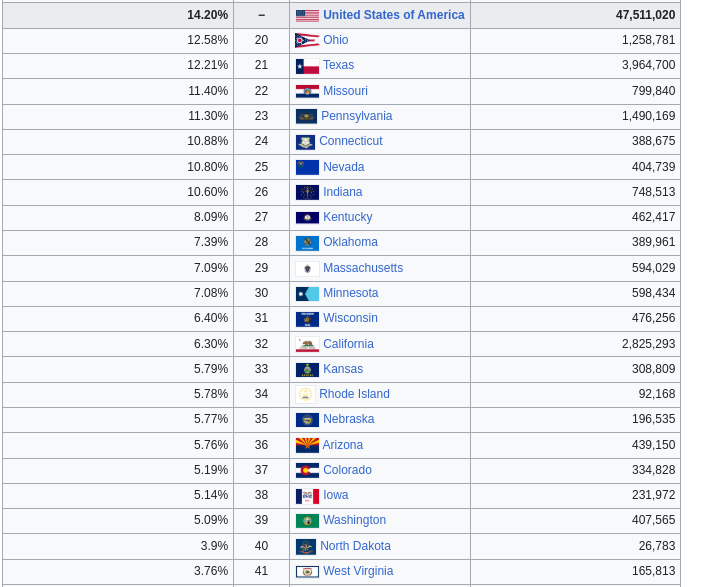Open the Pennsylvania article link

pos(357,116)
